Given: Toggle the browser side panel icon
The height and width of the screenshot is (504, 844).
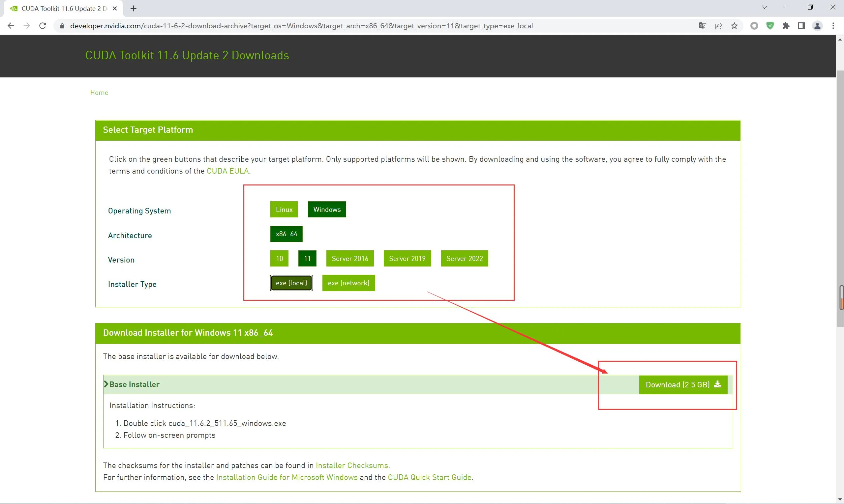Looking at the screenshot, I should (x=801, y=26).
